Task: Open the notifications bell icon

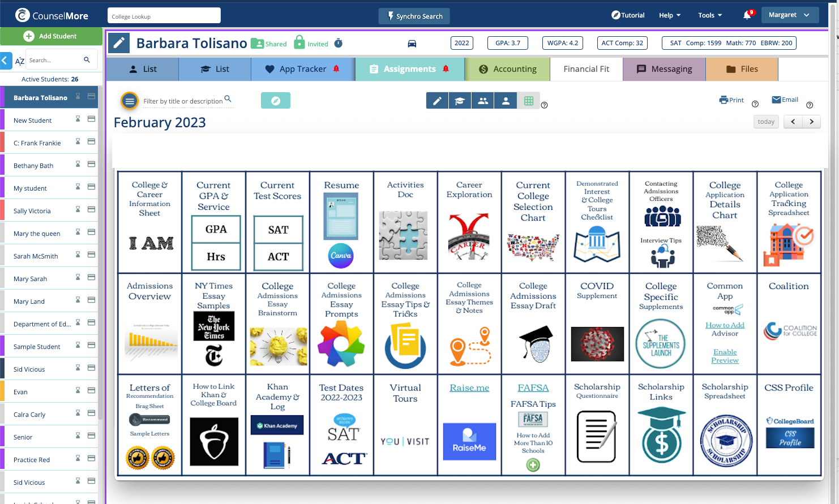Action: (747, 15)
